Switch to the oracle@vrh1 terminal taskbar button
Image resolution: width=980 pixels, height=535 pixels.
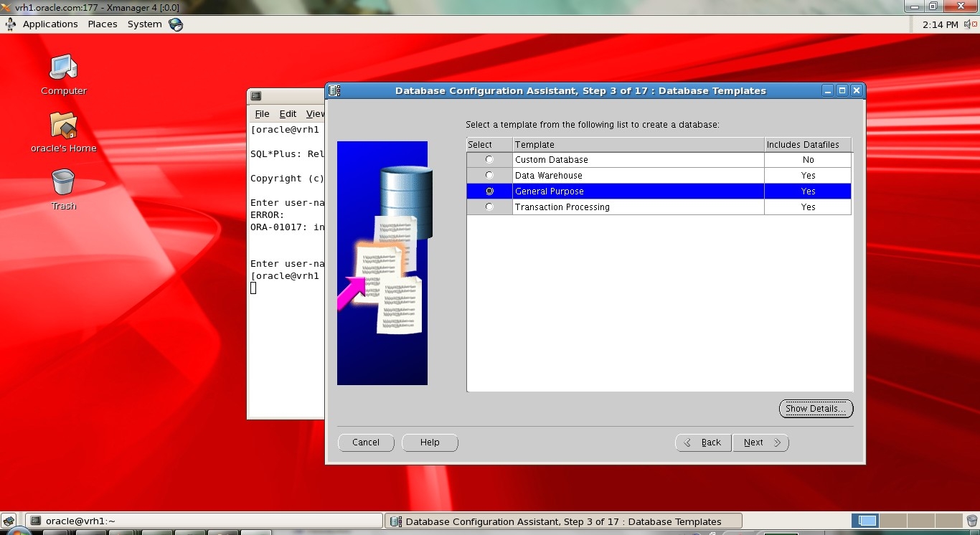[x=204, y=521]
